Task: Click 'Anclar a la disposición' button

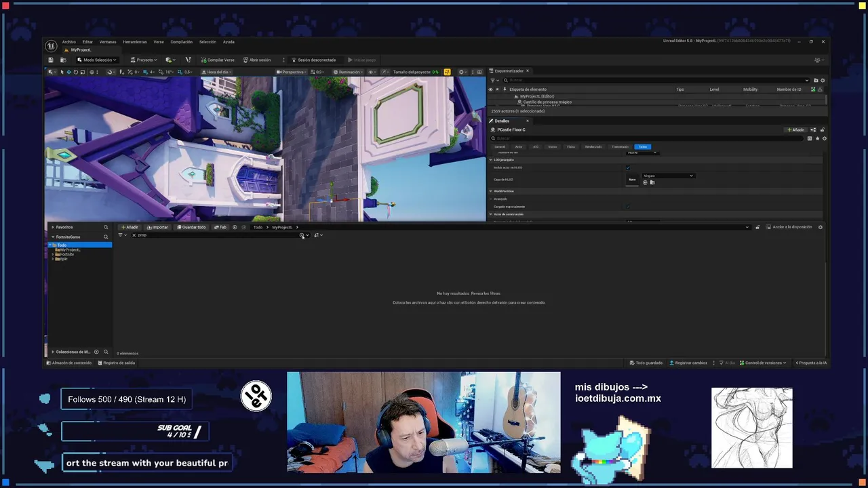Action: [789, 227]
